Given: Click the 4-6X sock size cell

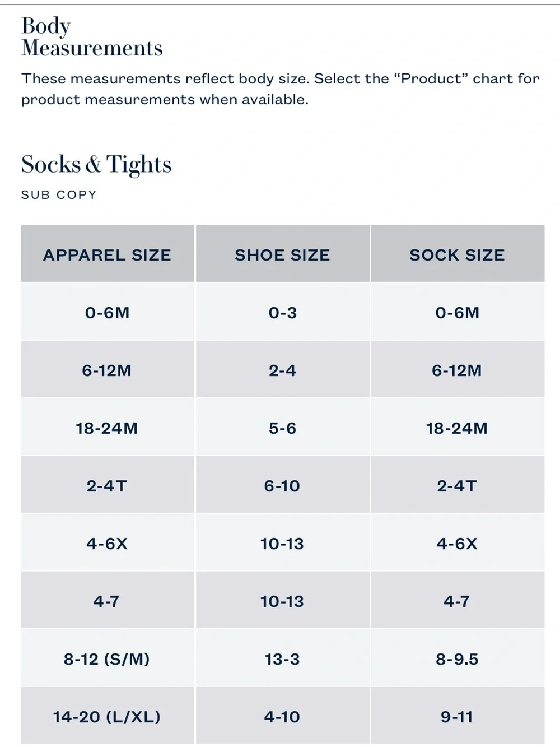Looking at the screenshot, I should (x=458, y=543).
